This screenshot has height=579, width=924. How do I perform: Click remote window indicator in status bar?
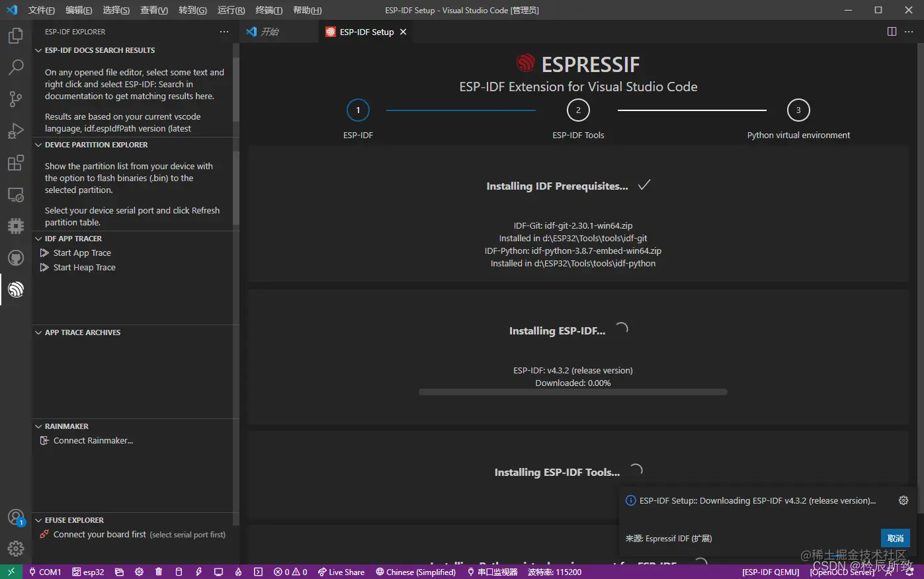point(11,572)
